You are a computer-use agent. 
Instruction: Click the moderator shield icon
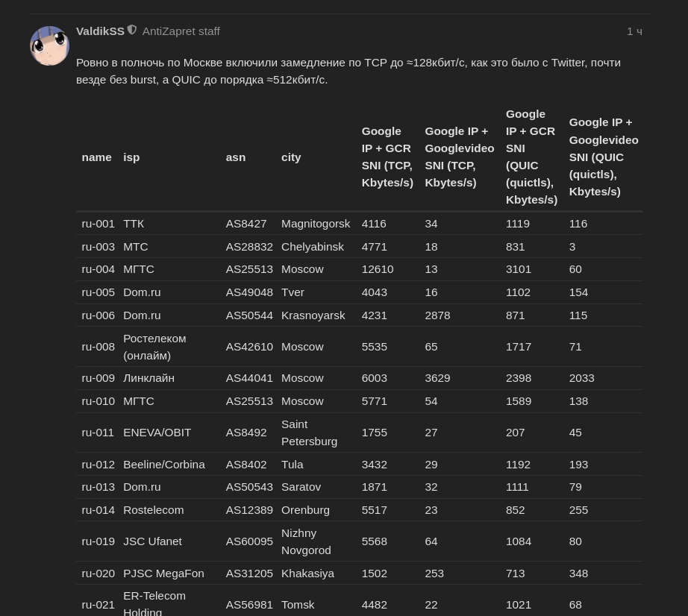(132, 30)
